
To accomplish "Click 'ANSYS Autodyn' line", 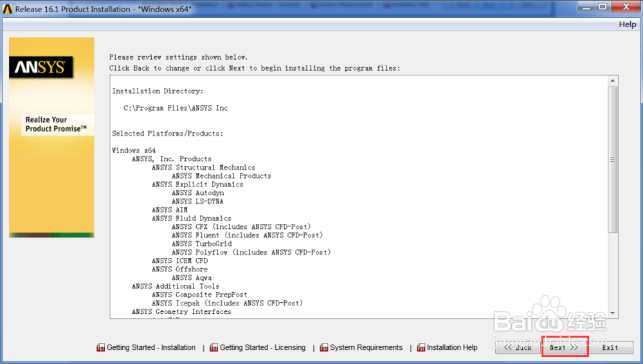I will coord(197,193).
